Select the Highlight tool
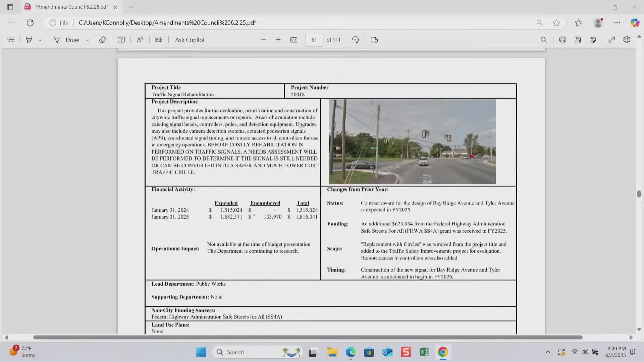The width and height of the screenshot is (644, 362). point(29,40)
